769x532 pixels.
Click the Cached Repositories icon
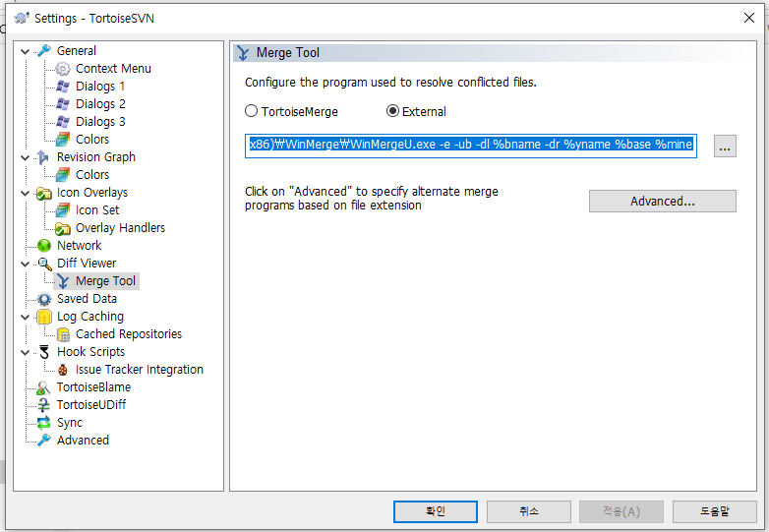[63, 334]
